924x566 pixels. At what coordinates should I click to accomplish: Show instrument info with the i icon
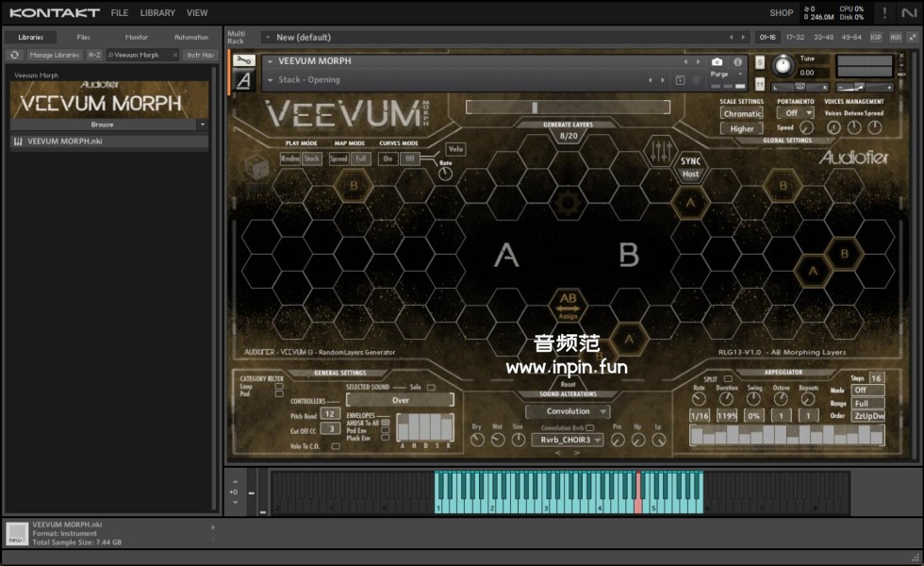[737, 61]
